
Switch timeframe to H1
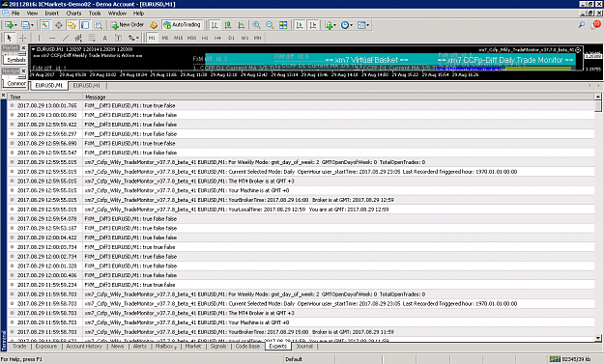point(205,38)
